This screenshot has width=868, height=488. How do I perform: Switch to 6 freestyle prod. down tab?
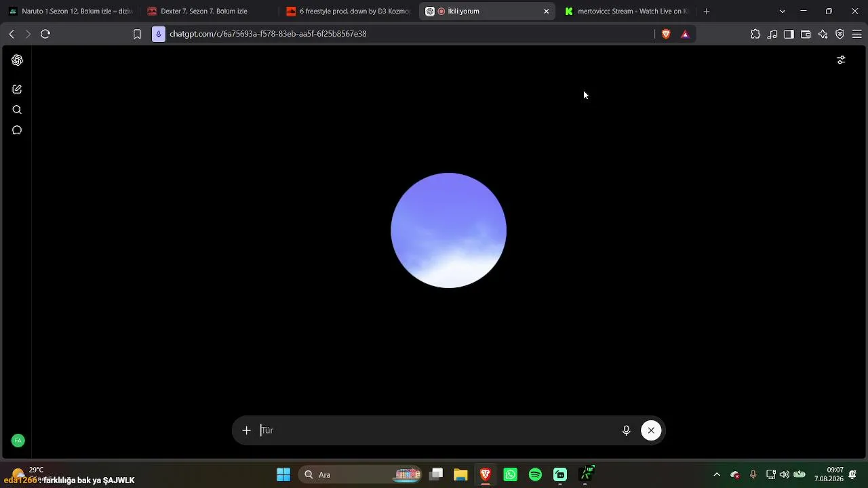point(348,12)
